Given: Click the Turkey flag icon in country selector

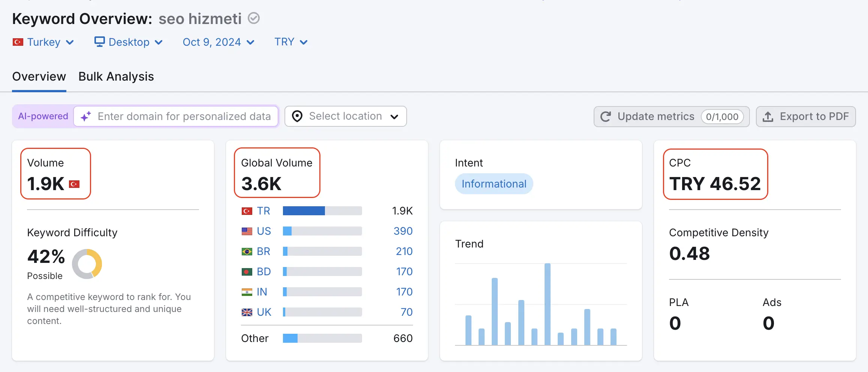Looking at the screenshot, I should tap(18, 42).
